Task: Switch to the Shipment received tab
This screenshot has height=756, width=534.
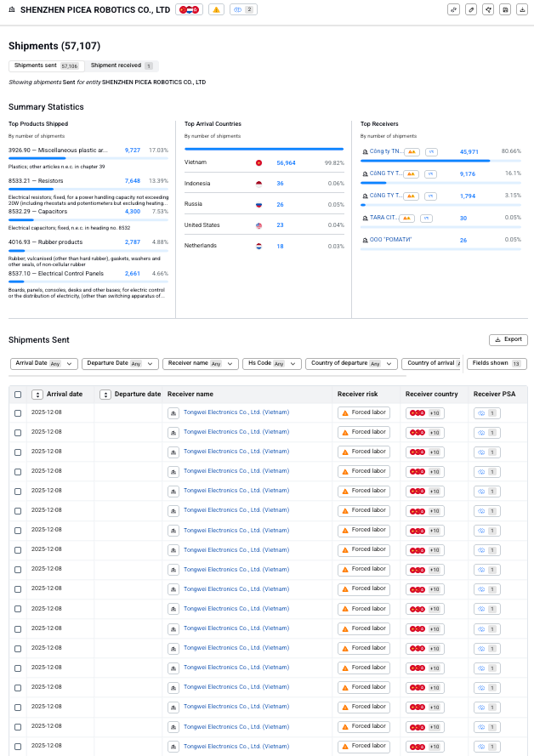Action: [x=122, y=65]
